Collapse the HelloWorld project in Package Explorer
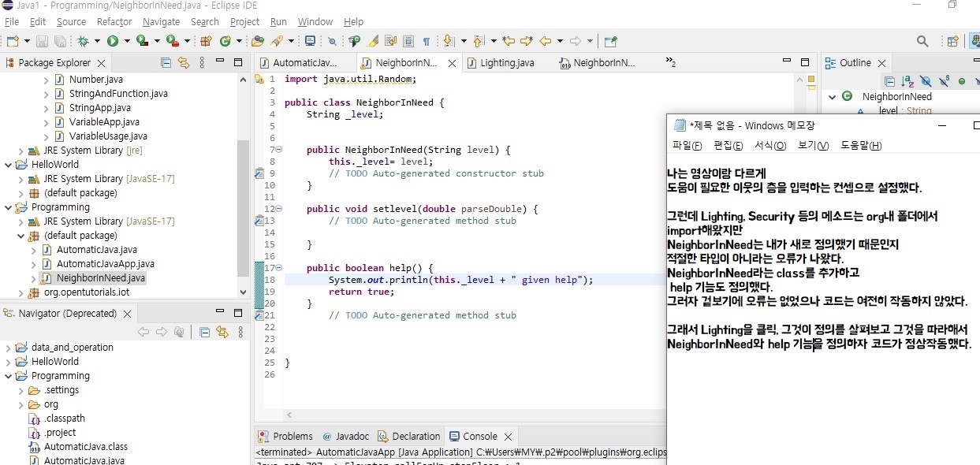980x465 pixels. point(8,165)
